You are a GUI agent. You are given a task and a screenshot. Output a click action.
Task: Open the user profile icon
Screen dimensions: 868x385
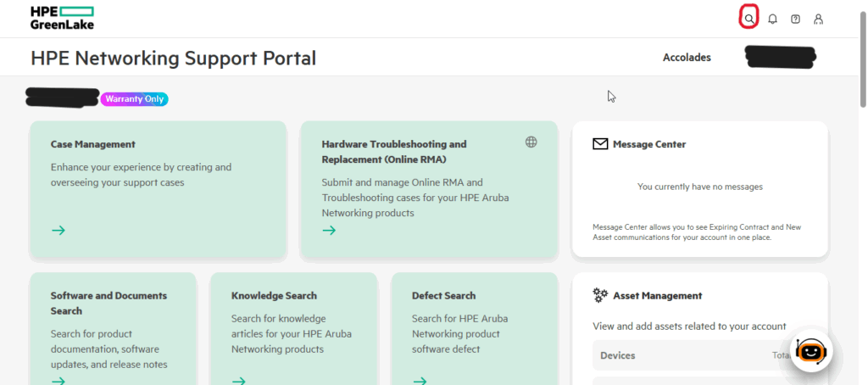818,20
